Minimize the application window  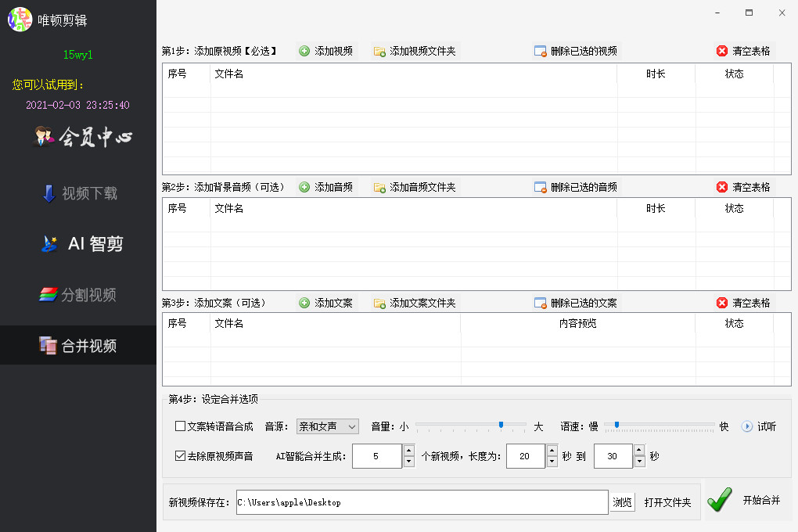click(x=717, y=13)
